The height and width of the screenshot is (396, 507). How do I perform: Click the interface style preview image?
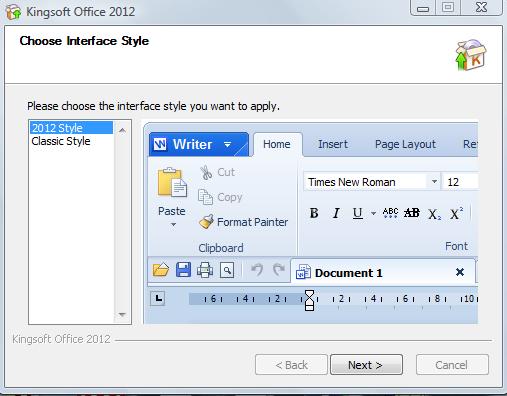click(311, 222)
